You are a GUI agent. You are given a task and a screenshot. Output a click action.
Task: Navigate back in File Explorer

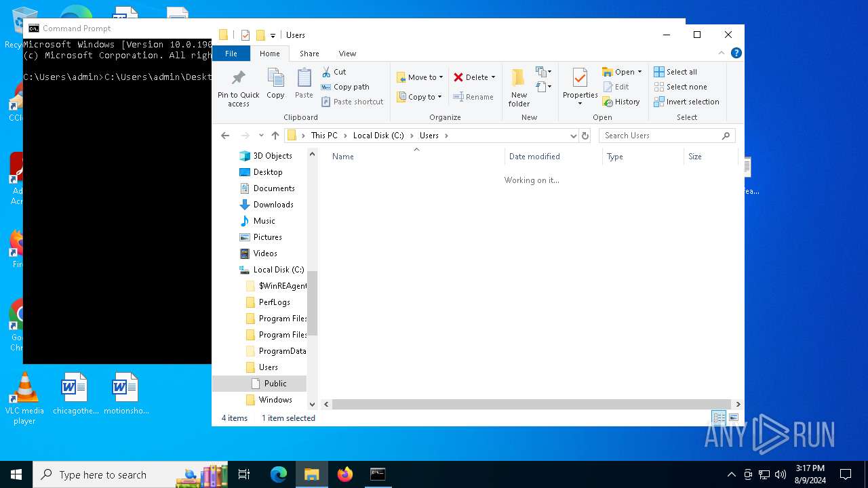click(225, 136)
